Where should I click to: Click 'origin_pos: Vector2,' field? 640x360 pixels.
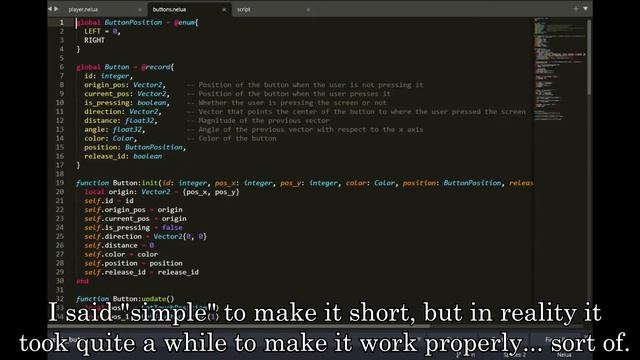pos(125,85)
